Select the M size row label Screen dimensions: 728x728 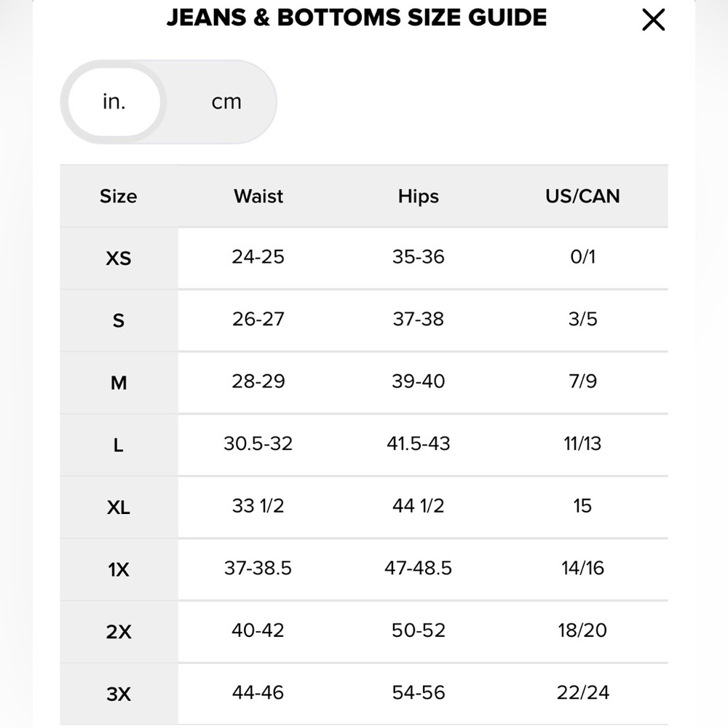[119, 383]
